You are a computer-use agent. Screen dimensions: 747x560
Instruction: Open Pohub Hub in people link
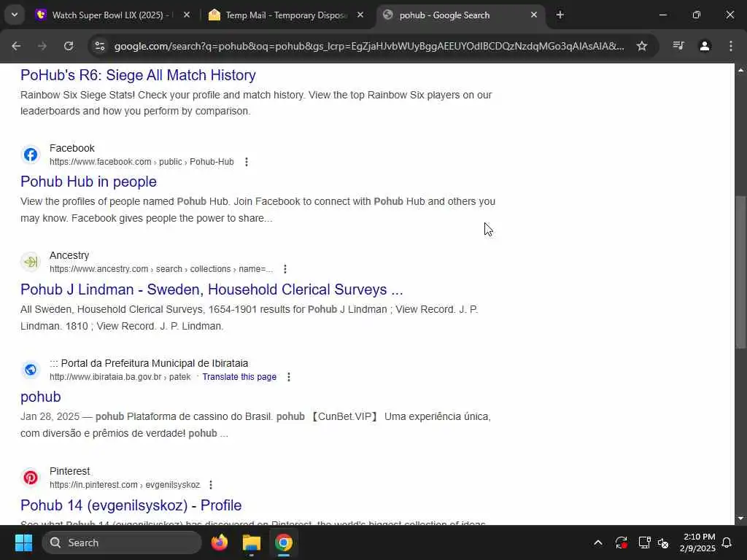[x=88, y=182]
